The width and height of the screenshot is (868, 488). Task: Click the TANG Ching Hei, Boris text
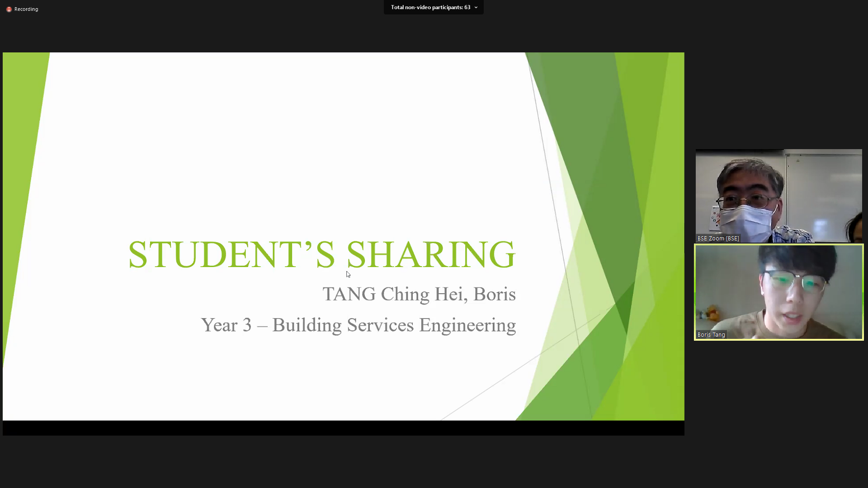click(419, 294)
